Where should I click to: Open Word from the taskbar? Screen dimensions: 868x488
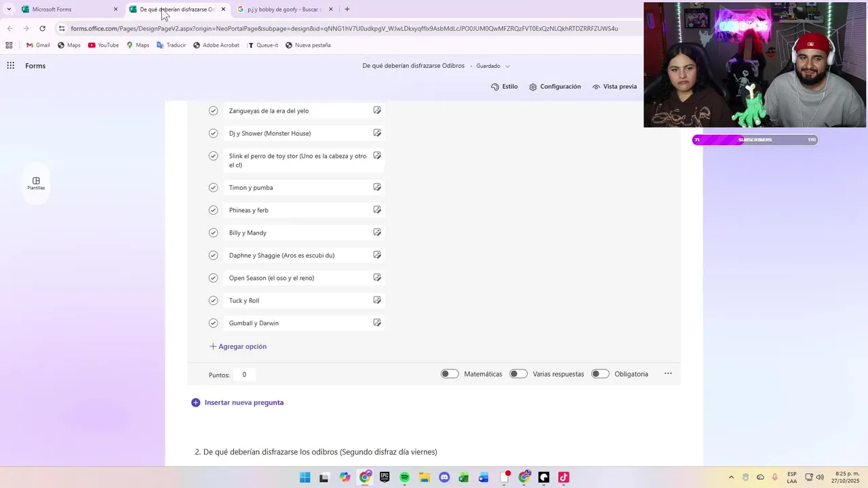click(484, 477)
